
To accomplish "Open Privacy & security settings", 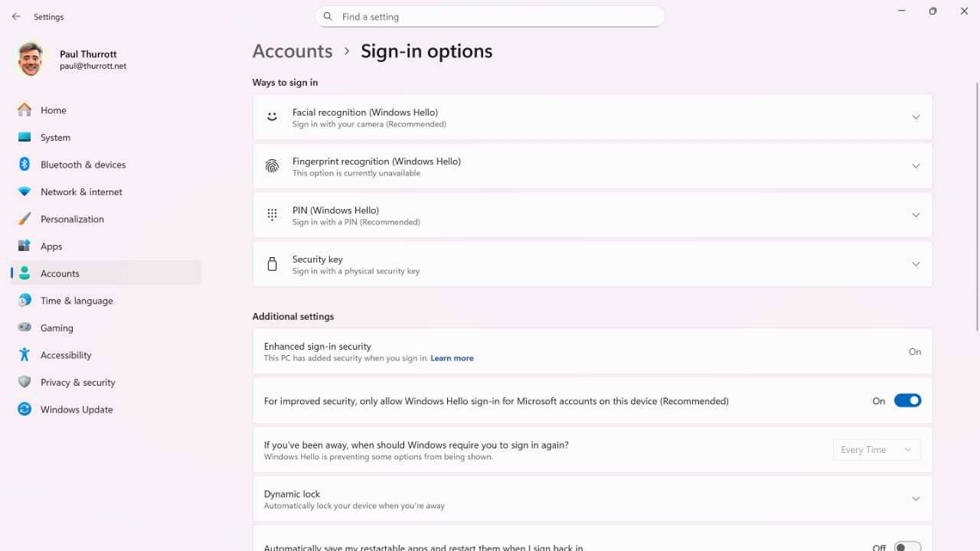I will (24, 382).
